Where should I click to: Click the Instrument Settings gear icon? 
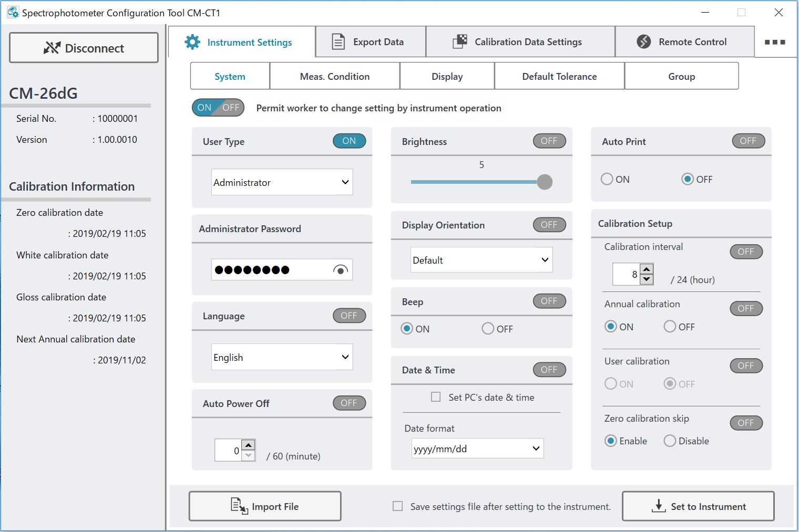click(x=192, y=42)
